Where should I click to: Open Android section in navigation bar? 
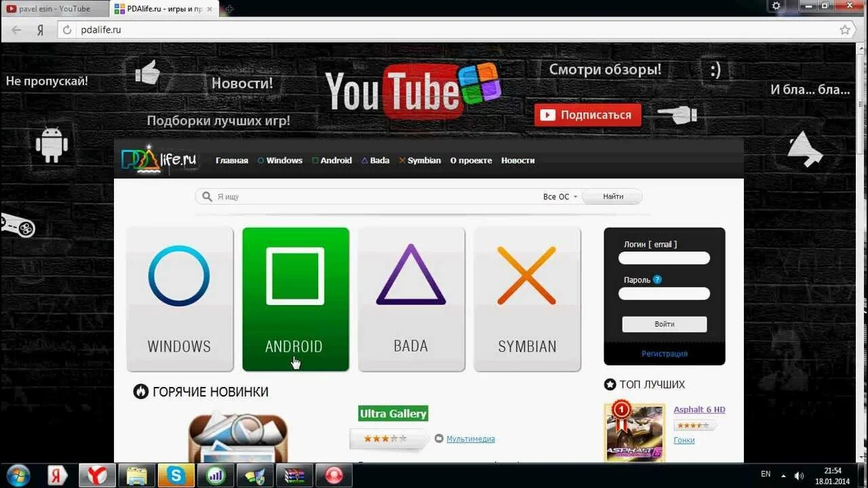[332, 161]
